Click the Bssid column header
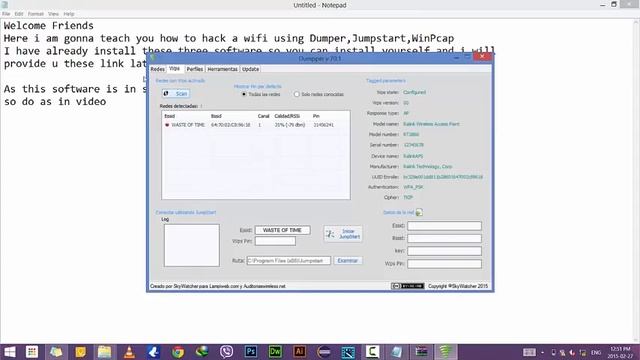This screenshot has height=360, width=640. coord(216,116)
